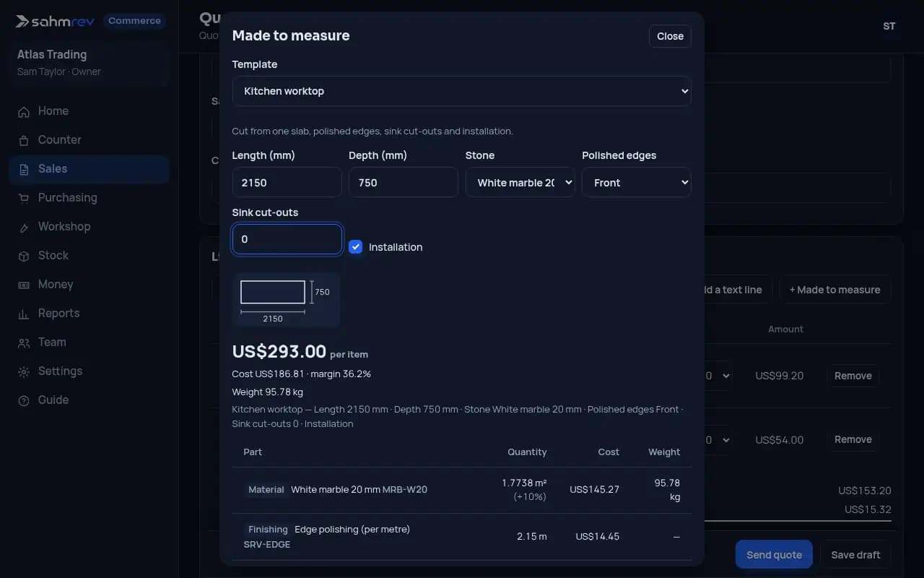Click the sahmrev logo icon

coord(22,22)
